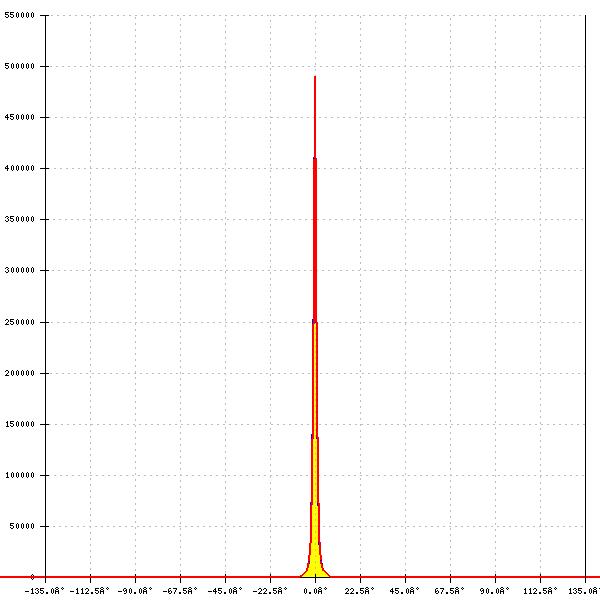Click the 45.0 degree x-axis label
Viewport: 600px width, 600px height.
point(404,591)
